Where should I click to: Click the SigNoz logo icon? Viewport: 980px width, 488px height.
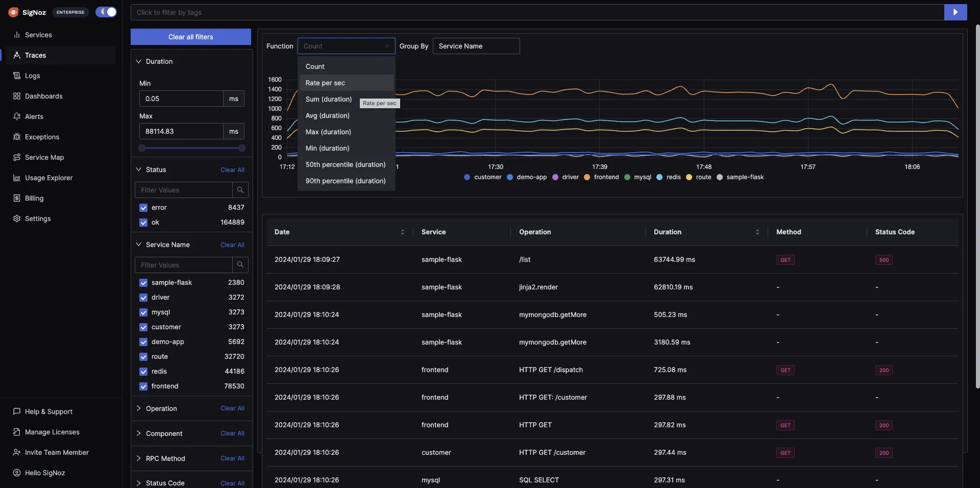(x=13, y=12)
